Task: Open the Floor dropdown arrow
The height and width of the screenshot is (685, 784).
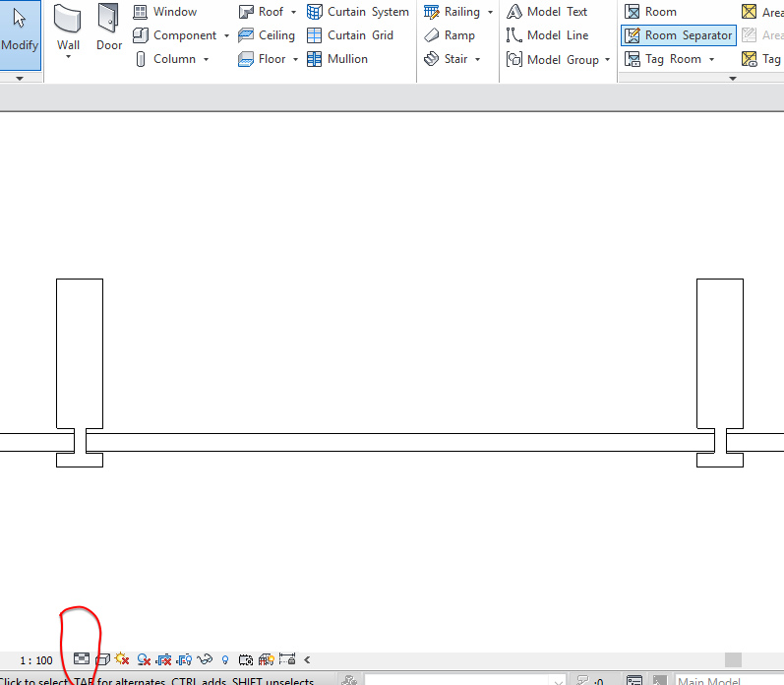Action: tap(295, 59)
